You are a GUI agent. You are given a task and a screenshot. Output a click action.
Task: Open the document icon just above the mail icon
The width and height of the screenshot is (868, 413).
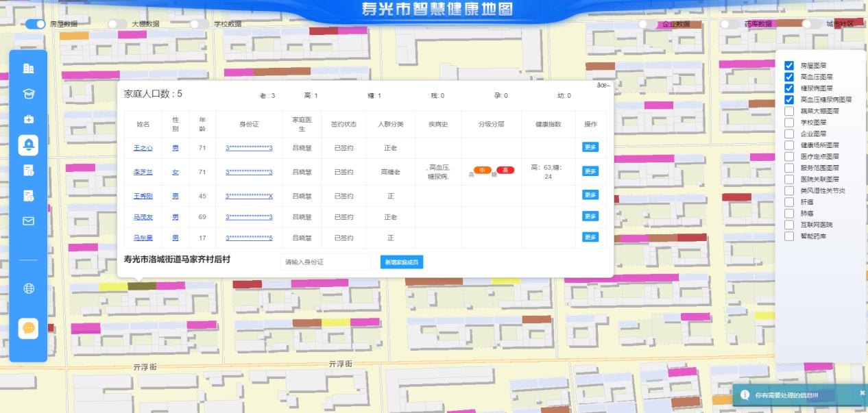click(29, 195)
